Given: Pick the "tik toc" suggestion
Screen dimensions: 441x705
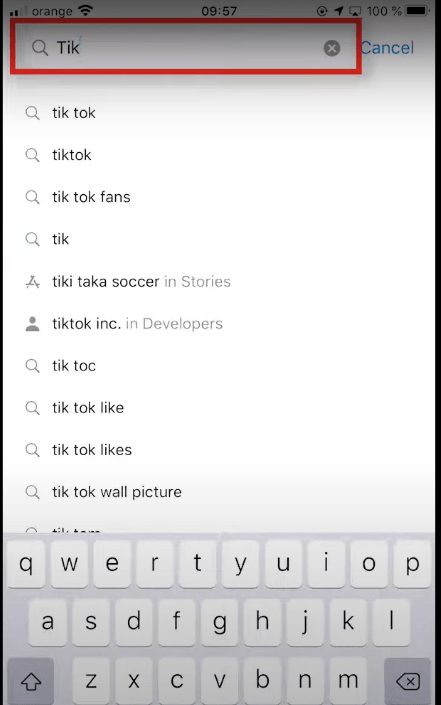Looking at the screenshot, I should tap(218, 366).
